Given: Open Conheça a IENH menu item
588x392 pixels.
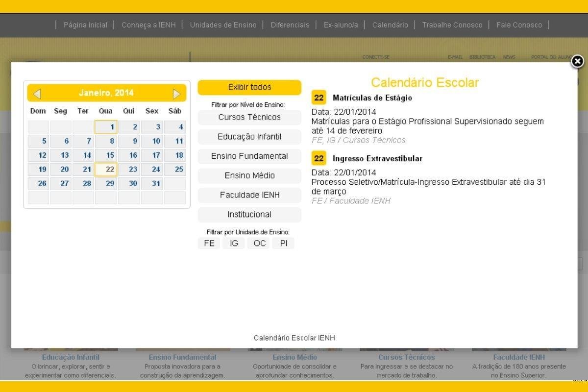Looking at the screenshot, I should pyautogui.click(x=148, y=25).
